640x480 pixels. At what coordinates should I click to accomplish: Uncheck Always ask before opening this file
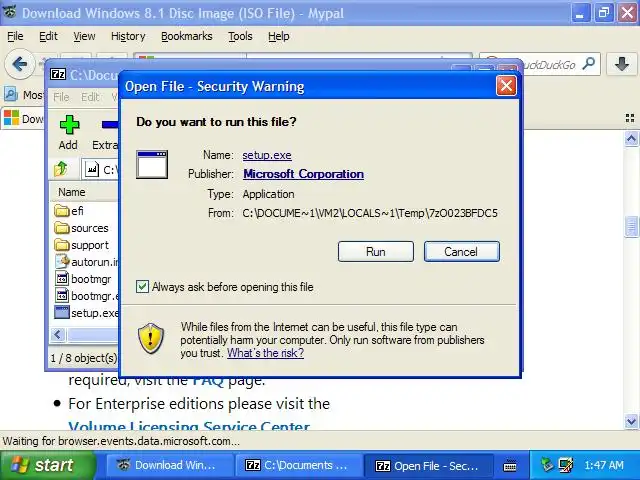pyautogui.click(x=142, y=287)
